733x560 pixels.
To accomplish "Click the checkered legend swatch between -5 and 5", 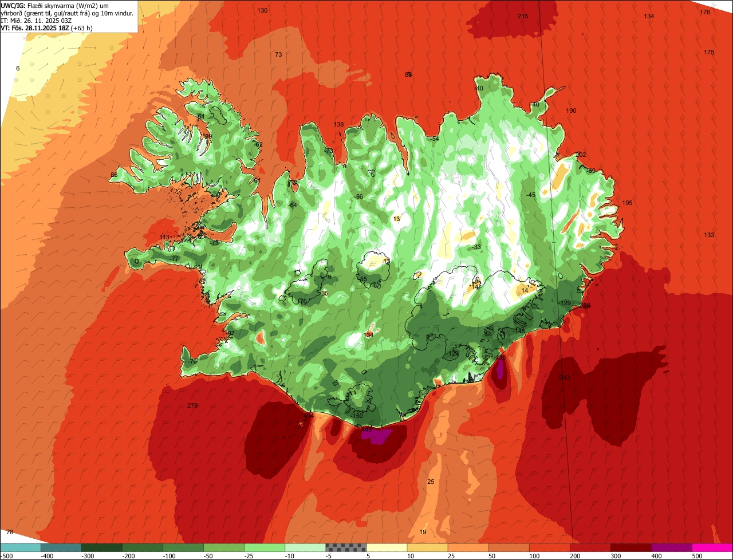I will (346, 547).
